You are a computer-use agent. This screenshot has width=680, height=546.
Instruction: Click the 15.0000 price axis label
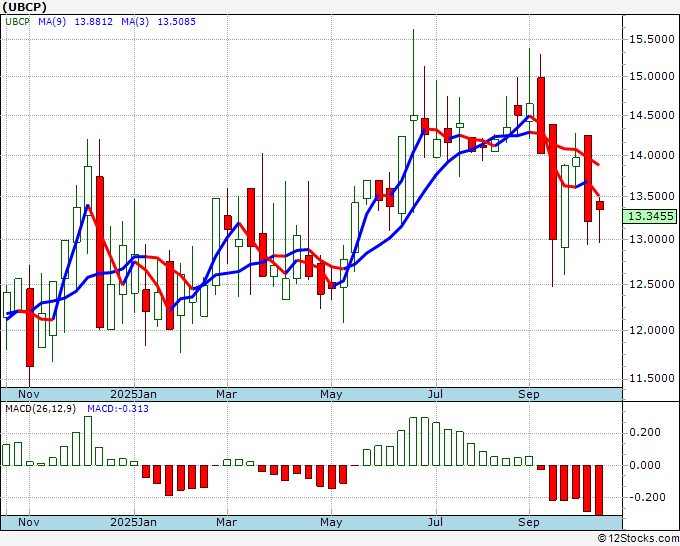click(x=652, y=76)
